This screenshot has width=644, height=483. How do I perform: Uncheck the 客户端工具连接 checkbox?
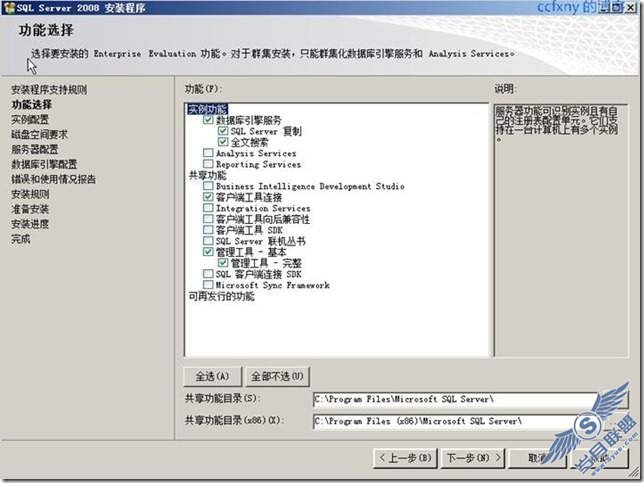(x=208, y=197)
